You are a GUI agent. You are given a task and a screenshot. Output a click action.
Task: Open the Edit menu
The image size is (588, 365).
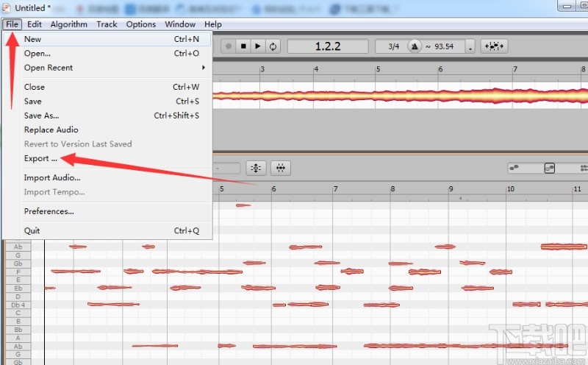(x=34, y=24)
